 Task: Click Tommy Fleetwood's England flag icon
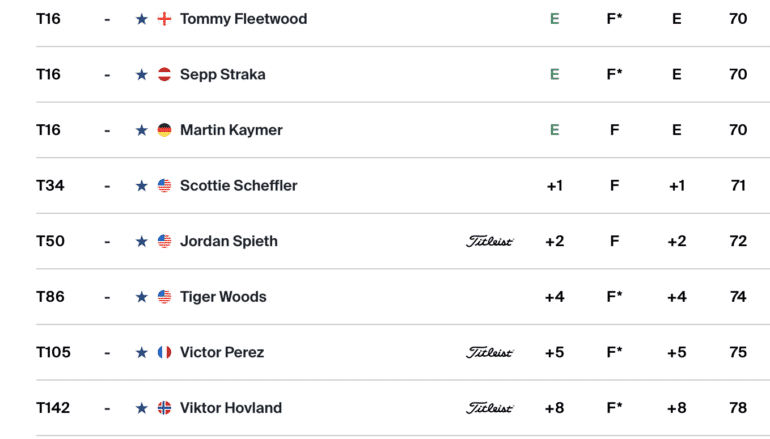(x=165, y=19)
